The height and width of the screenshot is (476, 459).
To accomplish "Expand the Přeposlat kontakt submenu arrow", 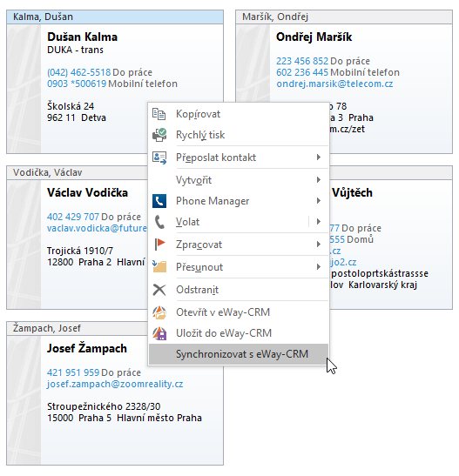I will pos(319,158).
